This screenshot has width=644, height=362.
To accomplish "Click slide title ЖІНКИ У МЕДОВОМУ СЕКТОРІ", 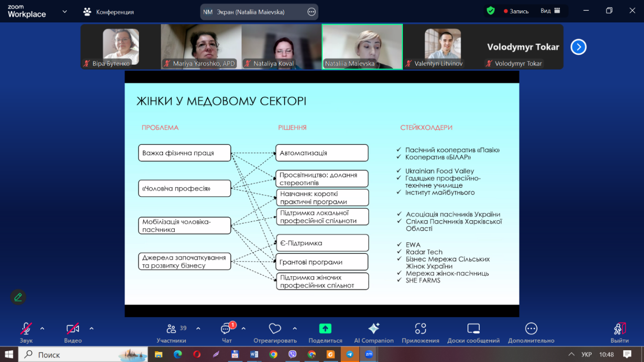I will (221, 101).
